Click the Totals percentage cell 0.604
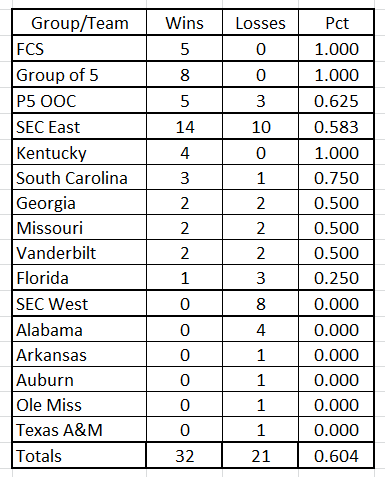Screen dimensions: 385x477 click(x=336, y=455)
